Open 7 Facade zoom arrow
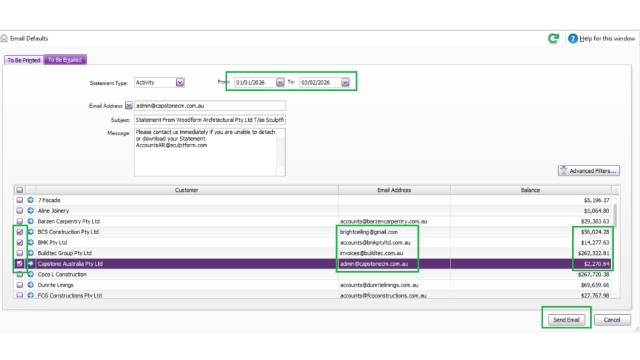The height and width of the screenshot is (360, 640). [x=31, y=200]
